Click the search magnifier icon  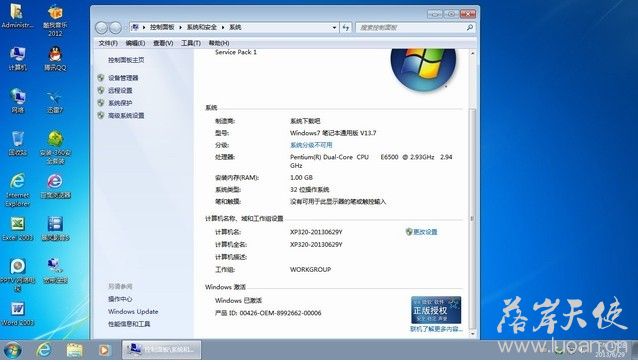[470, 27]
